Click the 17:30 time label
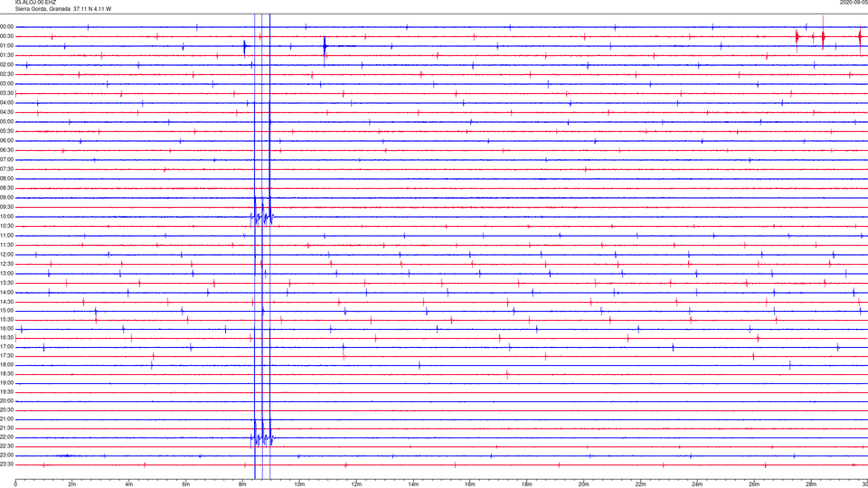The width and height of the screenshot is (868, 488). (x=6, y=356)
